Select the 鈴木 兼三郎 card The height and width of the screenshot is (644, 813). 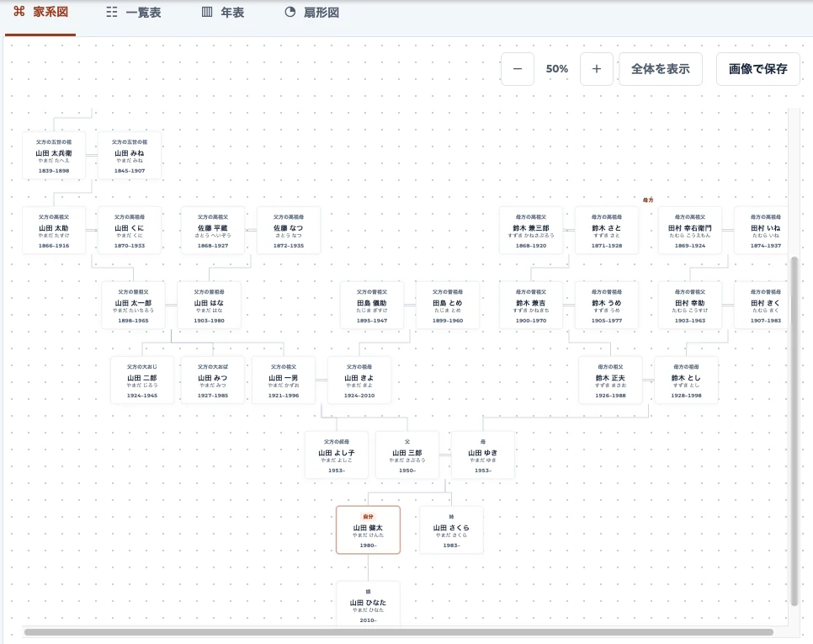[x=531, y=230]
